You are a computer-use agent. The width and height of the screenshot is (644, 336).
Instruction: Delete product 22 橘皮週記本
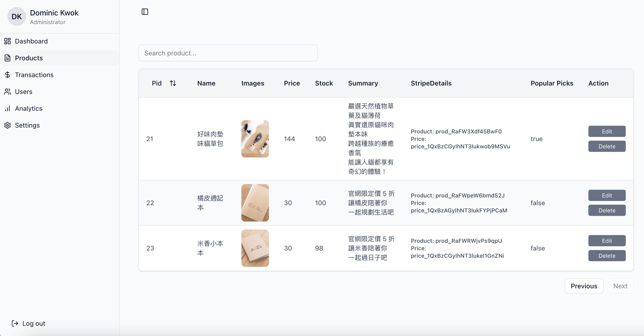pyautogui.click(x=607, y=210)
